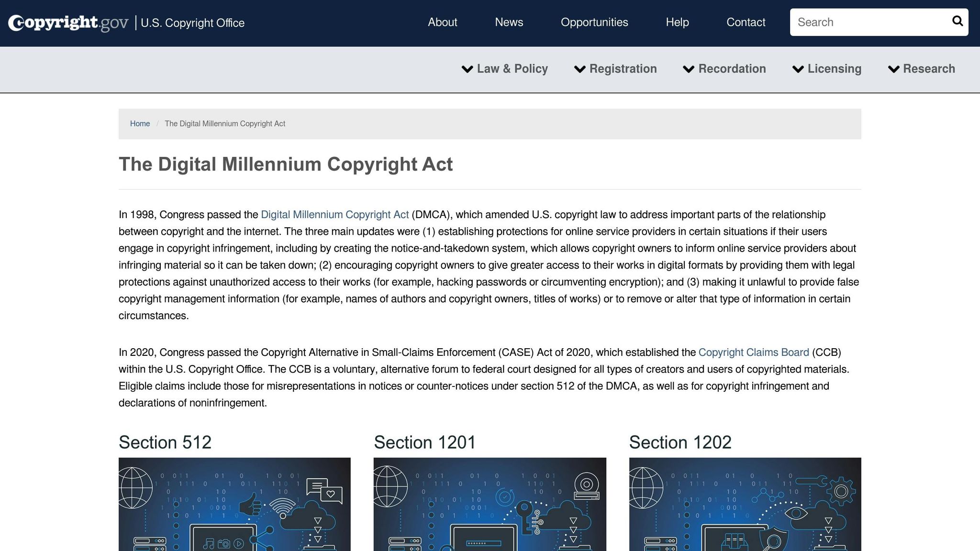Click the Registration chevron arrow

[x=579, y=69]
